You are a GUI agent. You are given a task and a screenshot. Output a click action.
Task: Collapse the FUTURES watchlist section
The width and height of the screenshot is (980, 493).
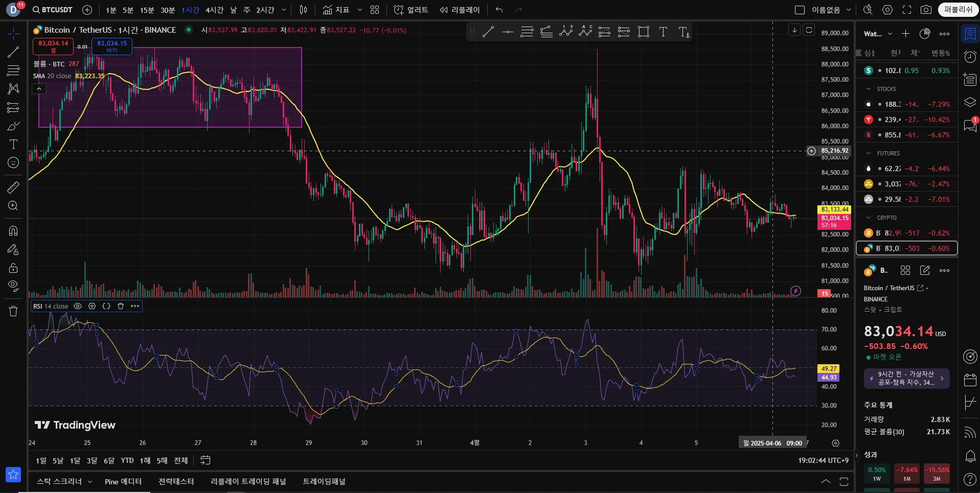(x=868, y=153)
